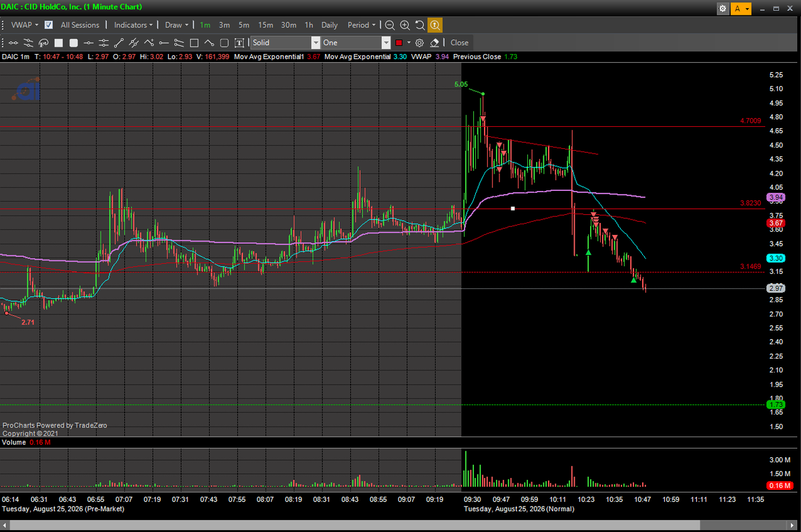801x532 pixels.
Task: Click the 3.30 EMA price tag
Action: tap(776, 258)
